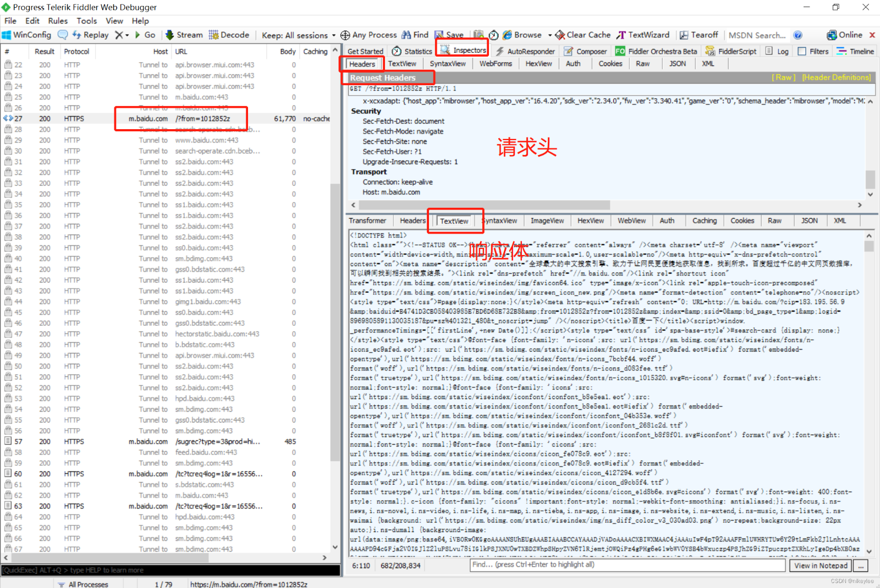Screen dimensions: 880x588
Task: Click the Remove X toolbar icon
Action: click(x=119, y=35)
